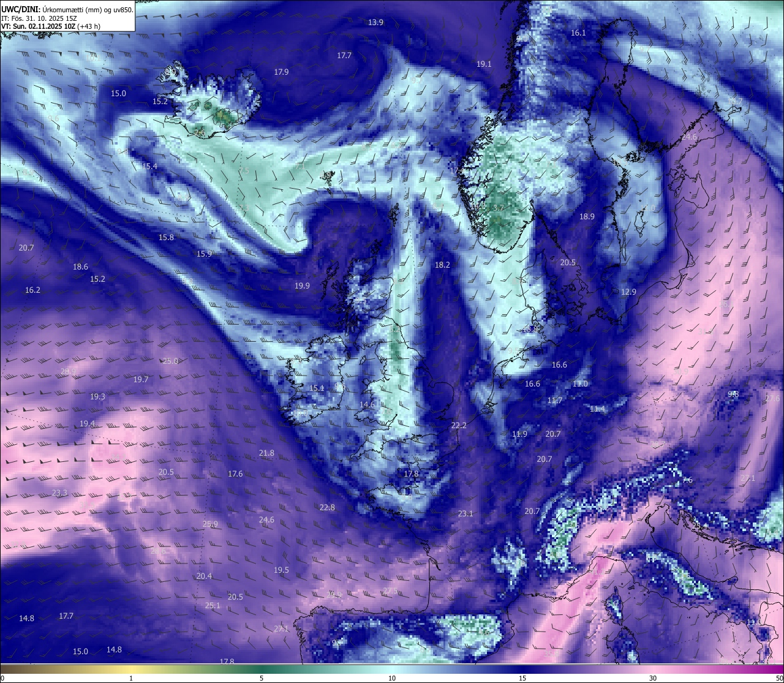The image size is (784, 683).
Task: Click the 11.9 value over the Low Countries
Action: (519, 434)
